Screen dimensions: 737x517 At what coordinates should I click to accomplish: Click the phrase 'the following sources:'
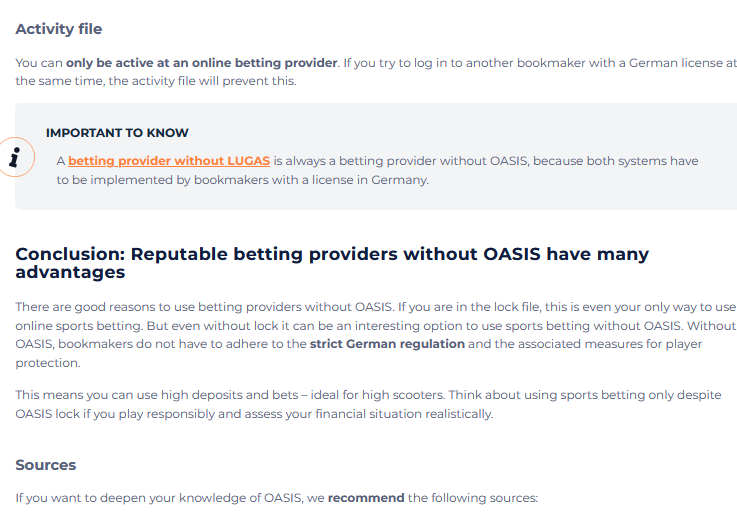tap(473, 498)
